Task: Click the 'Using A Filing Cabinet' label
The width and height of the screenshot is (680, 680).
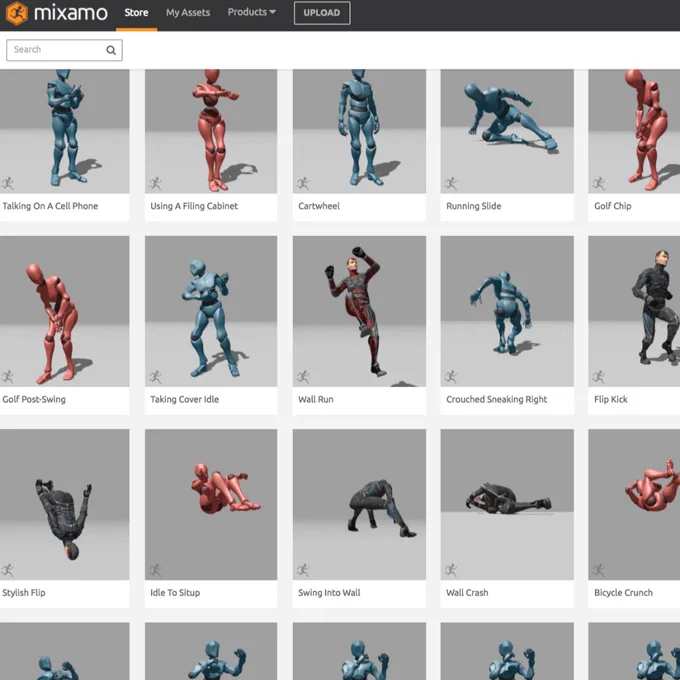Action: tap(194, 206)
